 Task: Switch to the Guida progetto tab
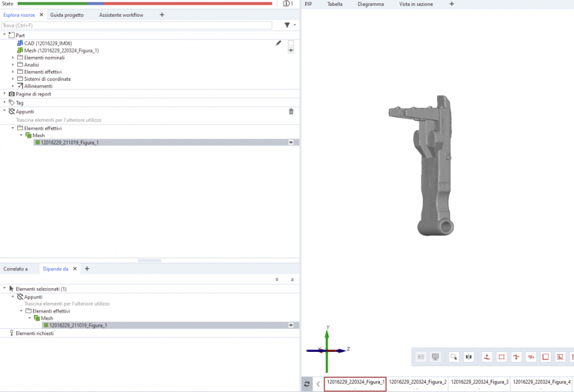(x=67, y=15)
